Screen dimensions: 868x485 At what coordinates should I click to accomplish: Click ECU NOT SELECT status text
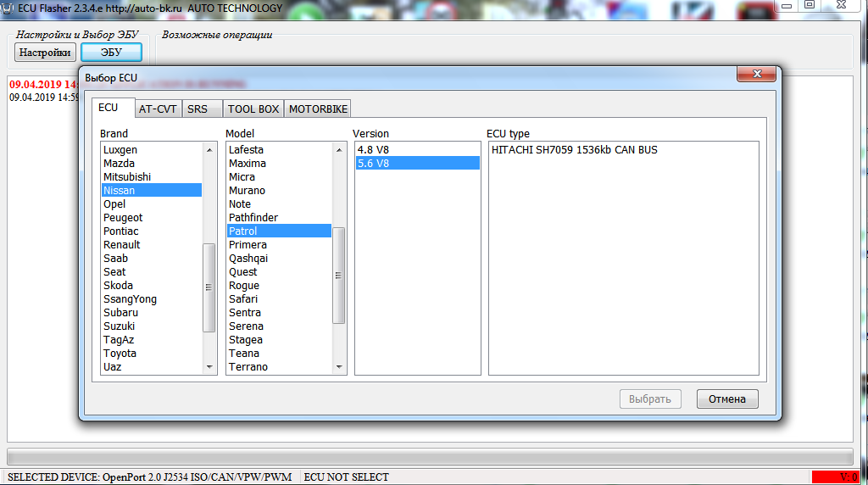click(347, 477)
